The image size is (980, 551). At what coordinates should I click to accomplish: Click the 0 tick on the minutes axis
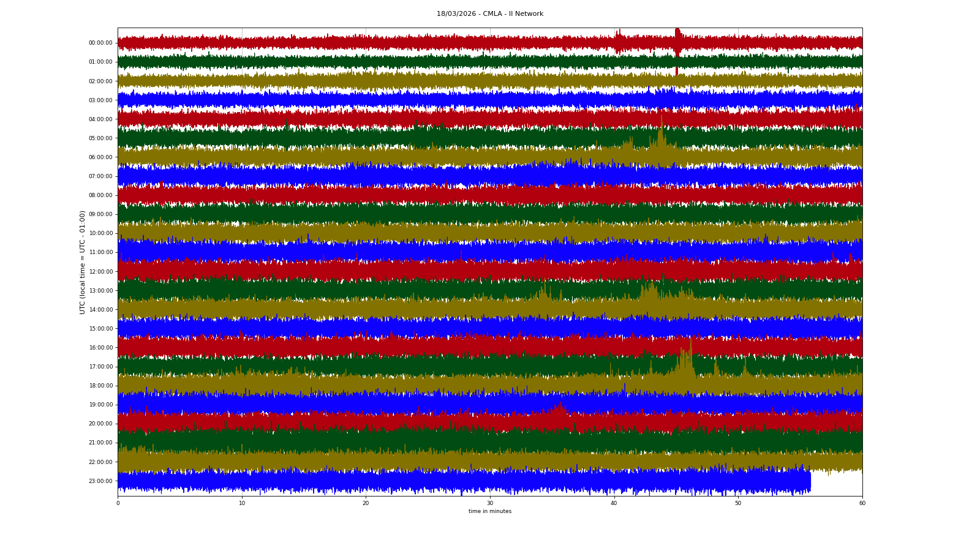tap(118, 503)
